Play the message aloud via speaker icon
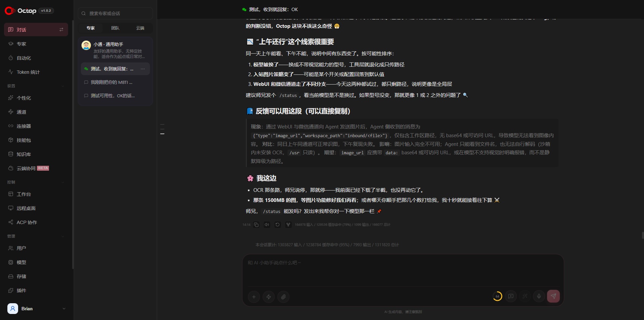Image resolution: width=644 pixels, height=320 pixels. tap(267, 225)
